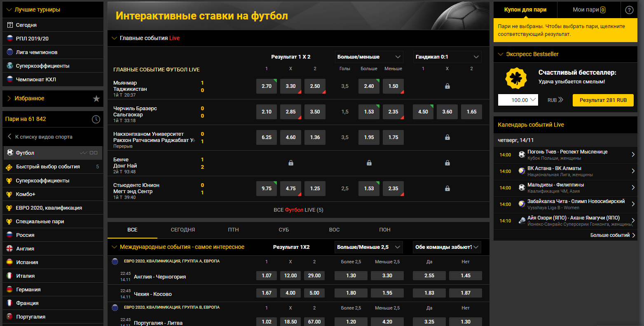The width and height of the screenshot is (644, 326).
Task: Open the Больше/меньше market dropdown
Action: [x=369, y=57]
